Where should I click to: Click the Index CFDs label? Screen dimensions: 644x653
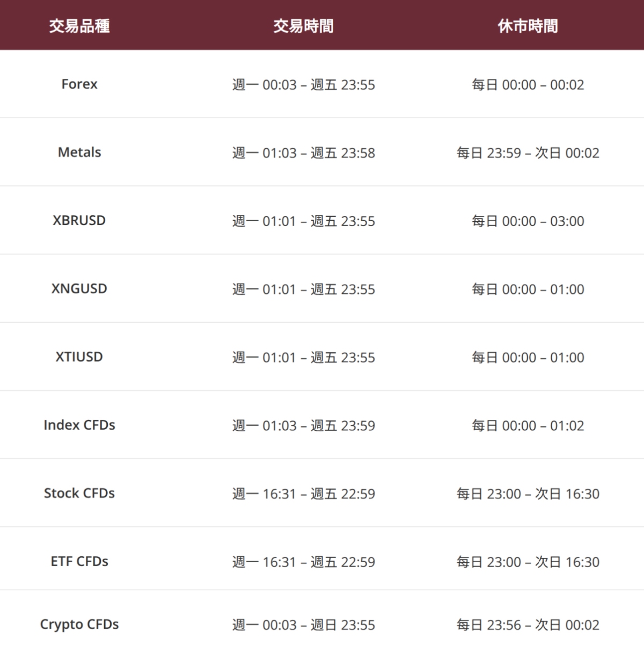pos(79,425)
